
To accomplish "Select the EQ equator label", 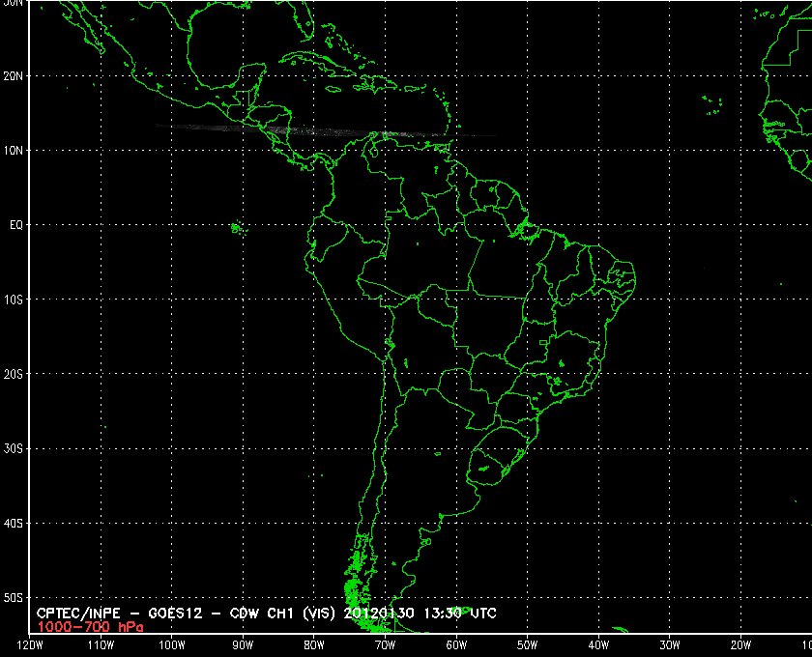I will point(16,225).
